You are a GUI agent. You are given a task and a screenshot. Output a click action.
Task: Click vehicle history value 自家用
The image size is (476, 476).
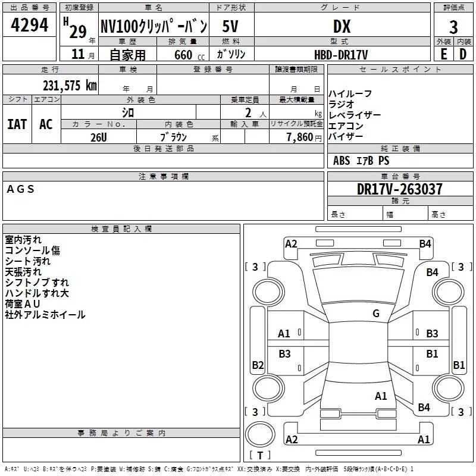[x=127, y=55]
